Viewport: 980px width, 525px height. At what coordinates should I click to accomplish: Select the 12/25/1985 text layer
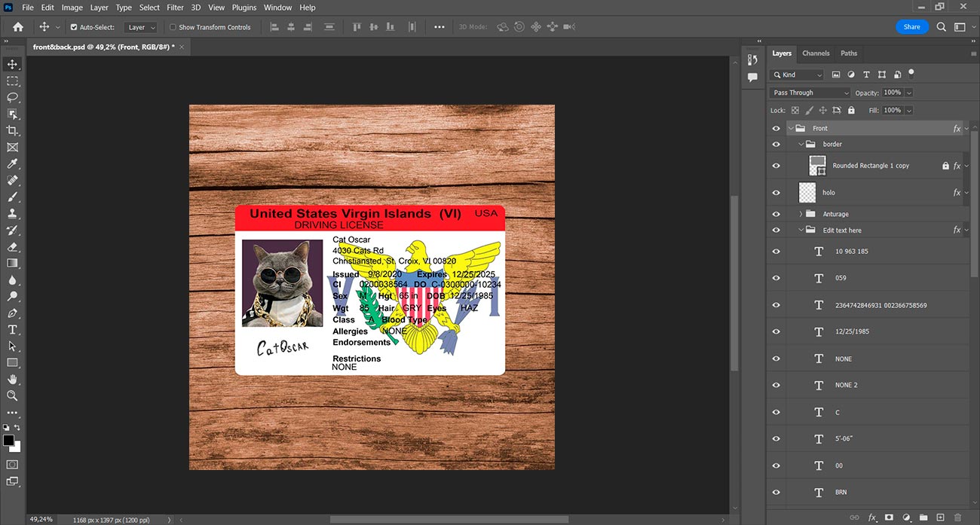(x=852, y=332)
